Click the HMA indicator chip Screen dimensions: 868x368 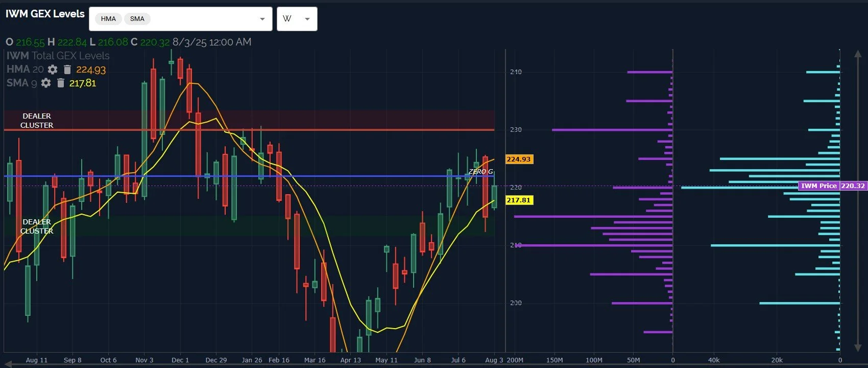108,19
